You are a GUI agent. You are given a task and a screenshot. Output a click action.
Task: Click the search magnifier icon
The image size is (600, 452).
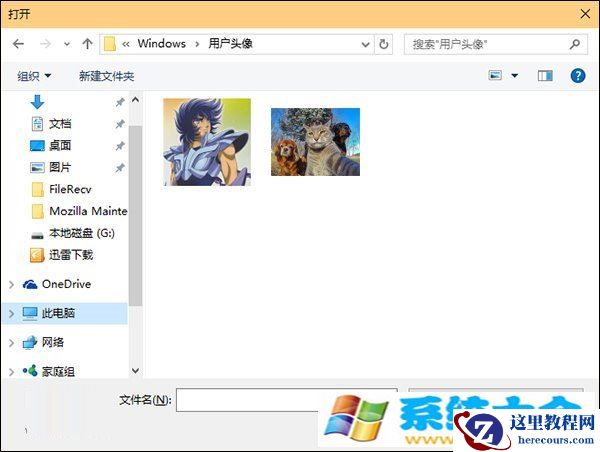coord(574,44)
